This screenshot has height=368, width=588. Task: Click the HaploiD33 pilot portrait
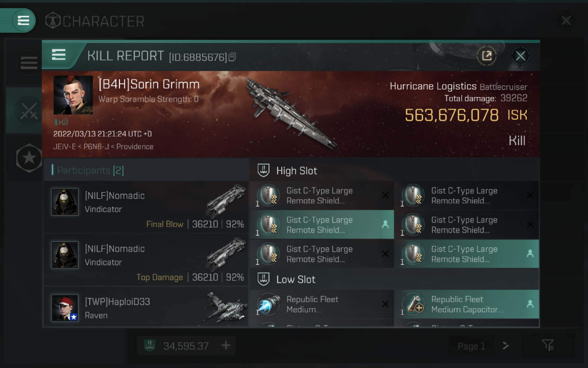(65, 308)
